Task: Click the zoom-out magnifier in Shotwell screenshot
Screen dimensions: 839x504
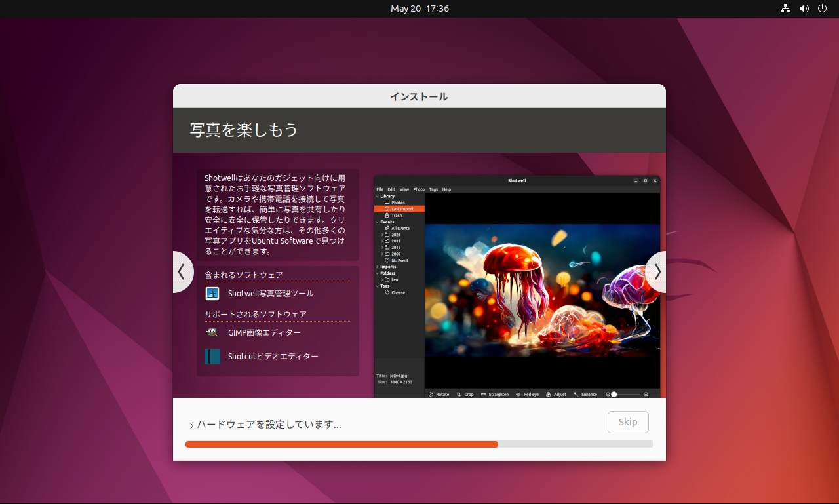Action: (608, 394)
